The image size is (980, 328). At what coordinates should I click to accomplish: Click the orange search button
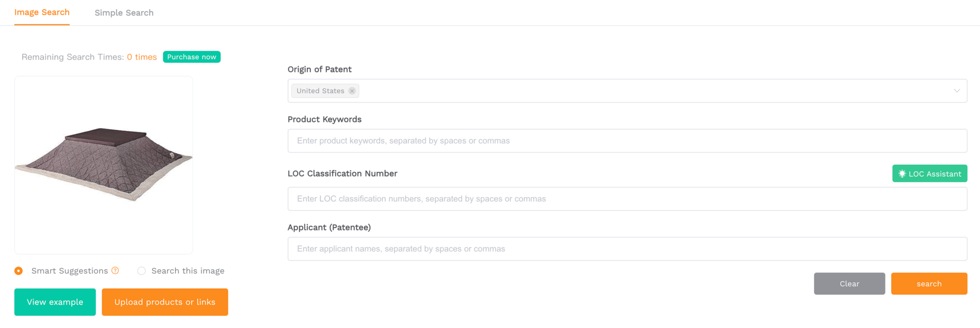pyautogui.click(x=929, y=284)
